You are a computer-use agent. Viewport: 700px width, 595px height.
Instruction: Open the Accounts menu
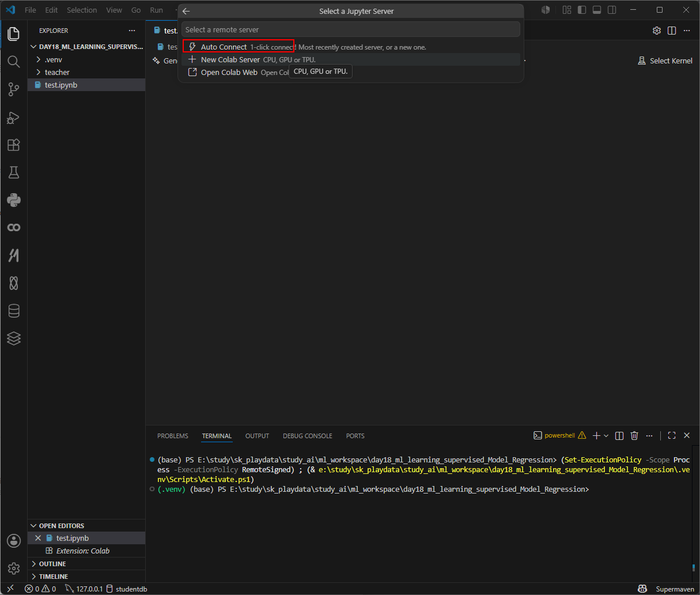(14, 540)
